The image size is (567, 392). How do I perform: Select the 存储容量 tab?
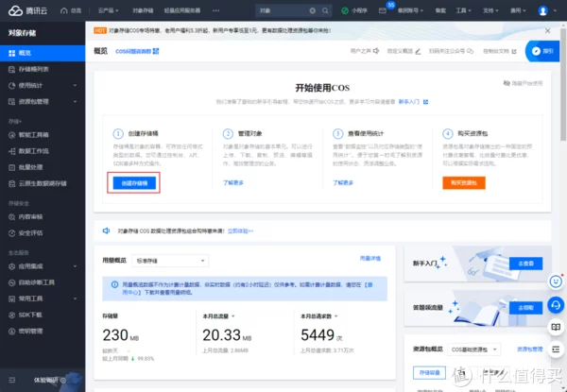point(429,372)
